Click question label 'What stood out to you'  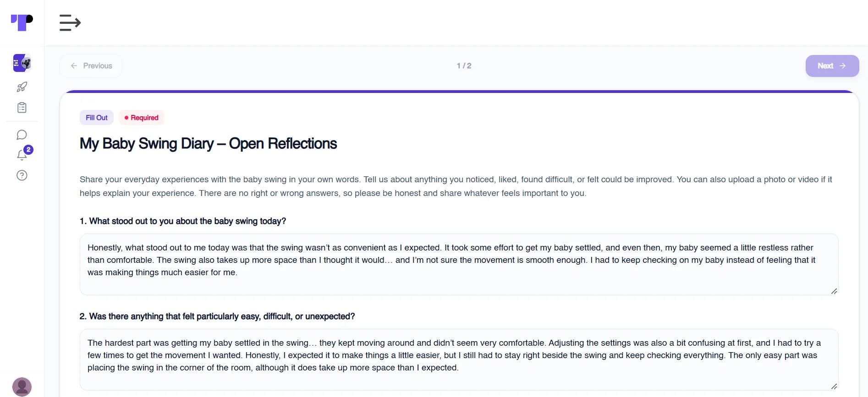183,221
